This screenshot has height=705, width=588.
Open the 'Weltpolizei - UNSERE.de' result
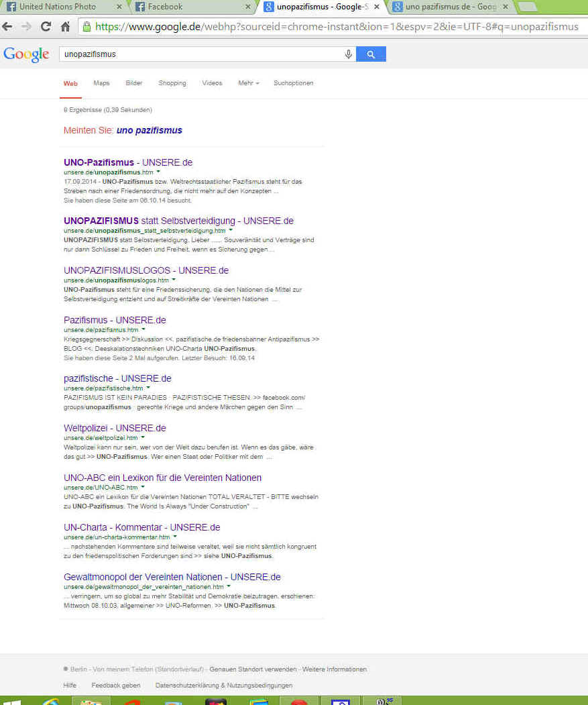pyautogui.click(x=115, y=428)
